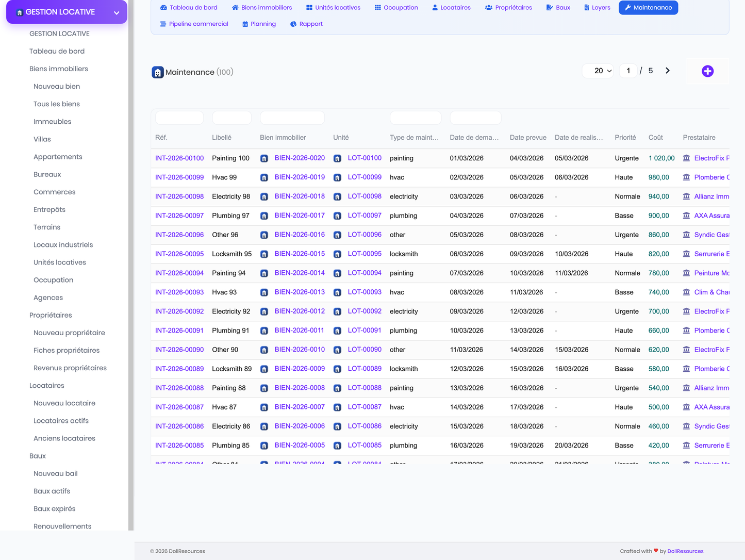Open the Planning tab
The image size is (745, 560).
[x=259, y=24]
